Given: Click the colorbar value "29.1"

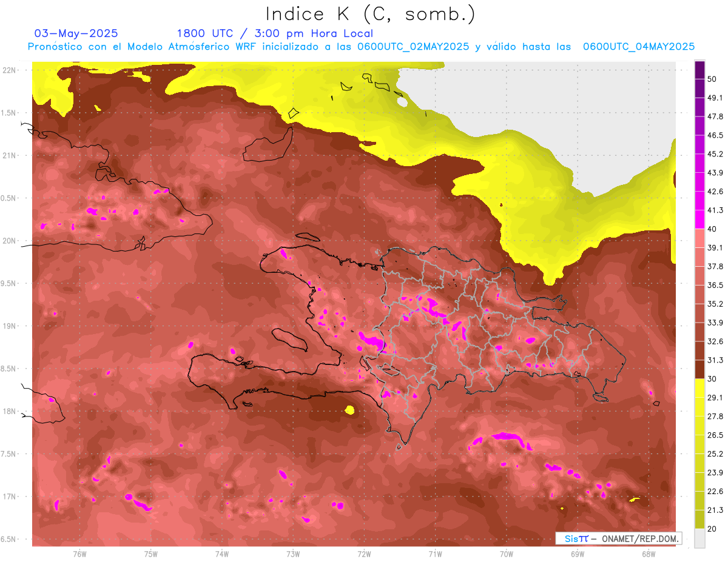Looking at the screenshot, I should tap(715, 397).
